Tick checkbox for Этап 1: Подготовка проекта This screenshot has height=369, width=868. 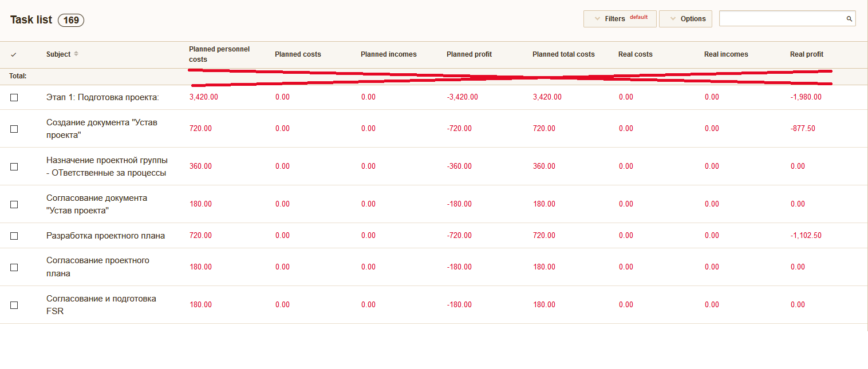[x=14, y=97]
